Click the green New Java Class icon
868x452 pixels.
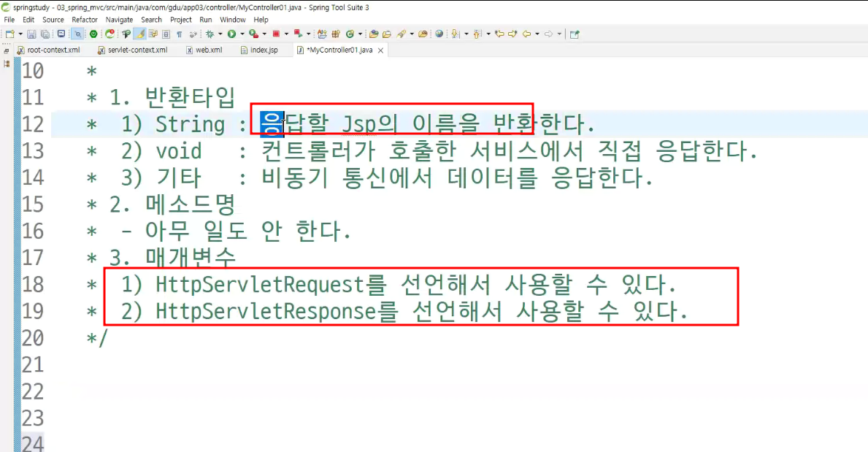[x=350, y=34]
